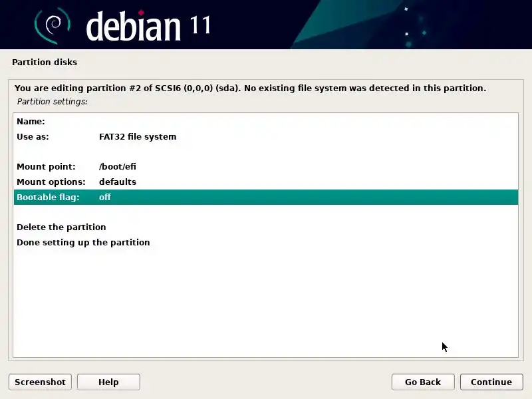Screen dimensions: 532x399
Task: Choose Delete the partition
Action: tap(265, 227)
